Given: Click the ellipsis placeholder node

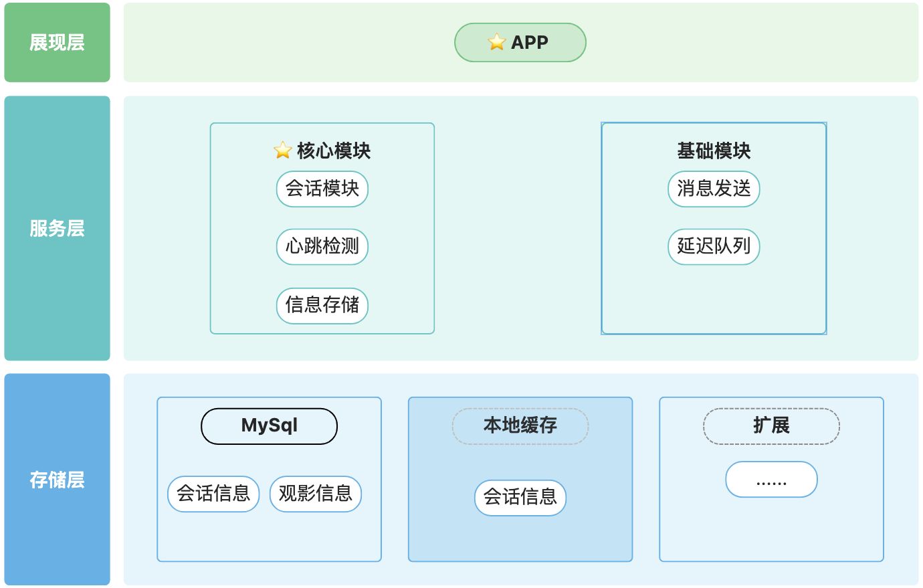Looking at the screenshot, I should point(771,480).
